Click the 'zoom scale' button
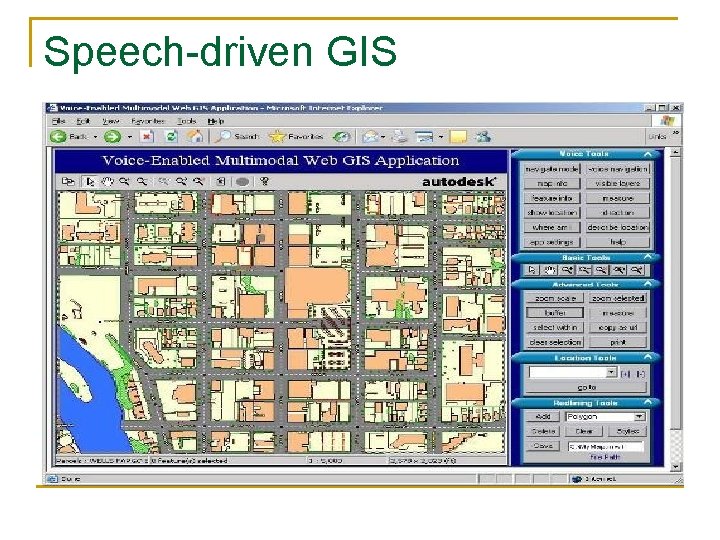720x540 pixels. 555,298
